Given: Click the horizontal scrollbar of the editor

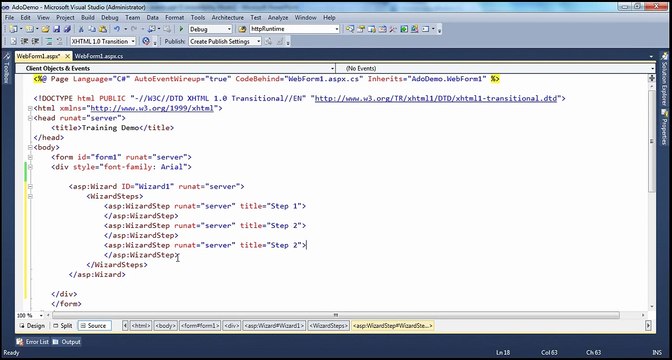Looking at the screenshot, I should (x=336, y=315).
